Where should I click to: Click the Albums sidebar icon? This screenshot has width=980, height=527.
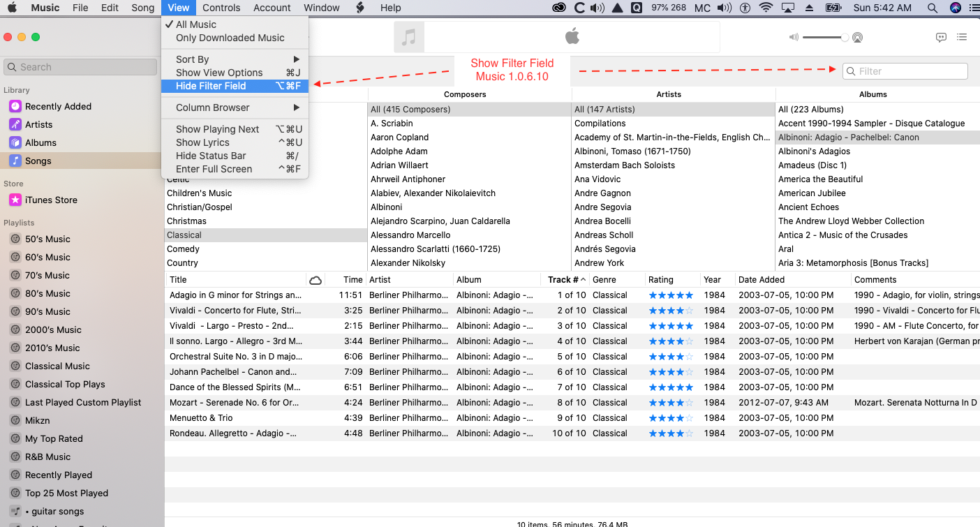click(15, 142)
